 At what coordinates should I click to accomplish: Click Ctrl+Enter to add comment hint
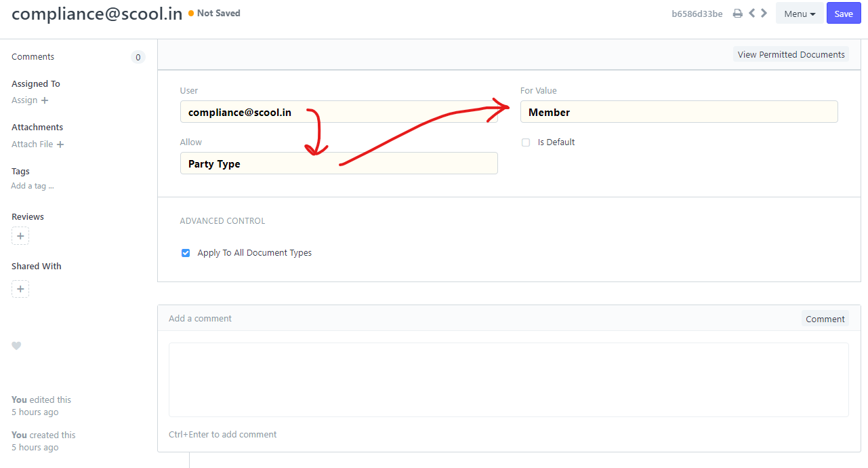[222, 435]
